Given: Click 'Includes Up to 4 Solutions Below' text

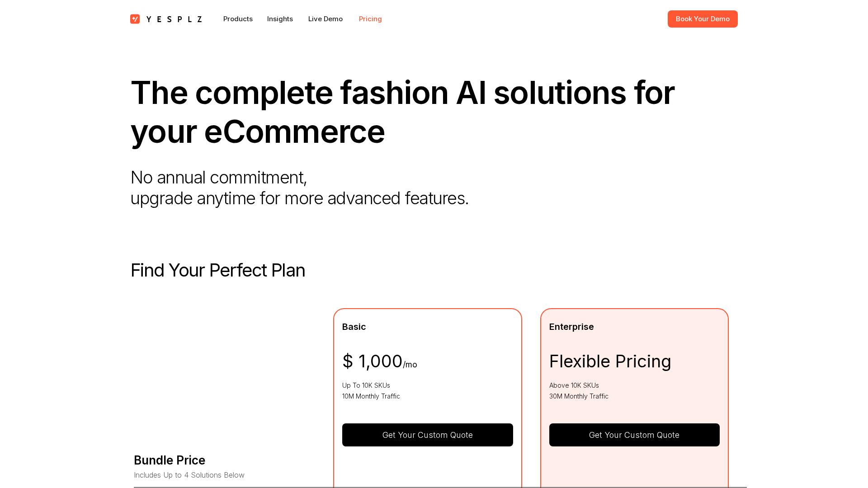Looking at the screenshot, I should 189,475.
